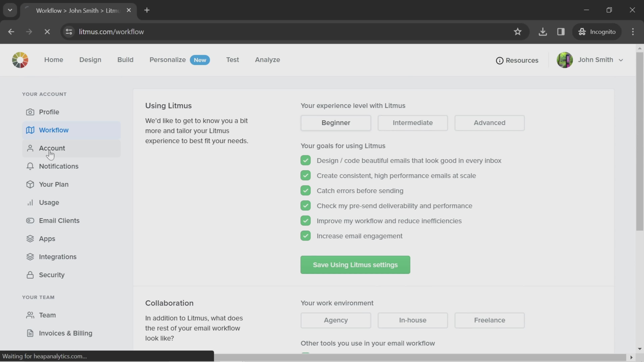644x362 pixels.
Task: Click the padlock icon beside Security
Action: click(x=30, y=275)
